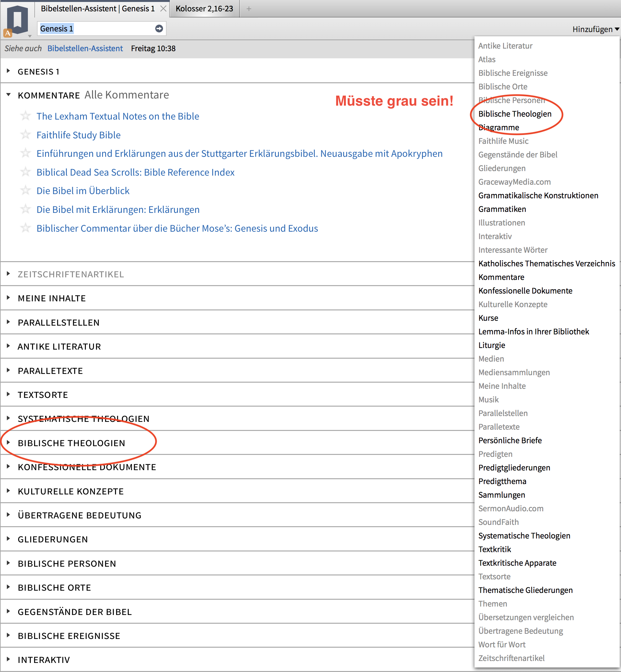This screenshot has width=621, height=672.
Task: Expand the Übertragene Bedeutung section
Action: (x=8, y=515)
